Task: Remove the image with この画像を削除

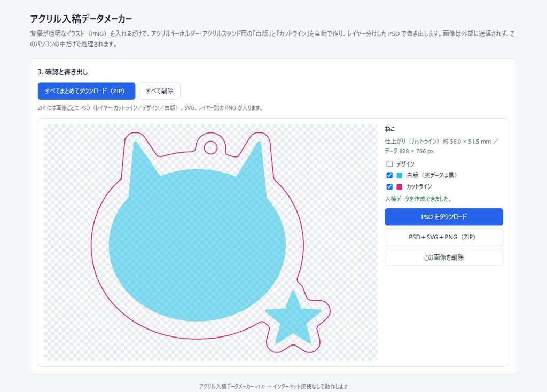Action: coord(444,257)
